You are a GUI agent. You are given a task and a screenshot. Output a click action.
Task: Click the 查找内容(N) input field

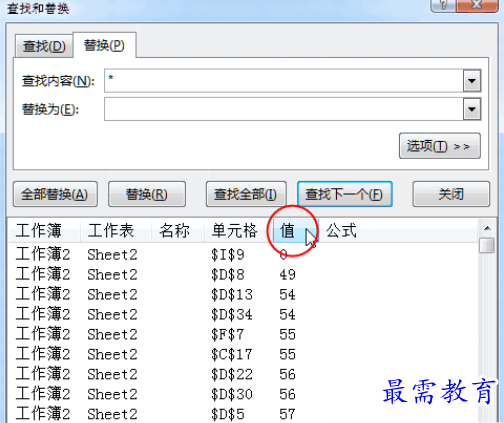pos(284,81)
